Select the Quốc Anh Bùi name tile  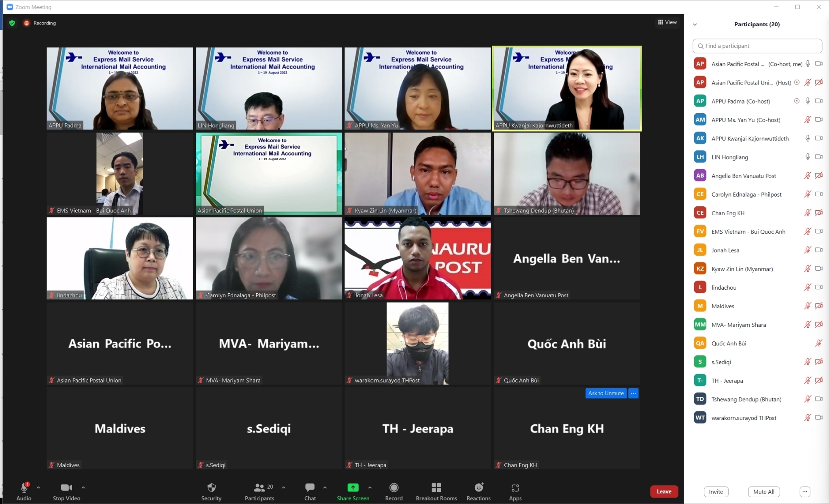pyautogui.click(x=567, y=343)
